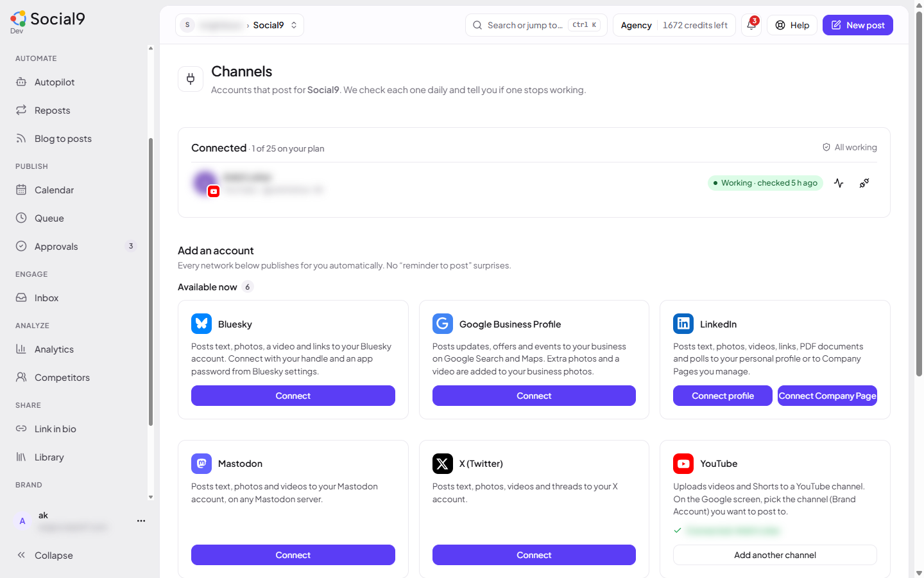Click the LinkedIn logo icon
This screenshot has height=578, width=924.
pos(683,324)
